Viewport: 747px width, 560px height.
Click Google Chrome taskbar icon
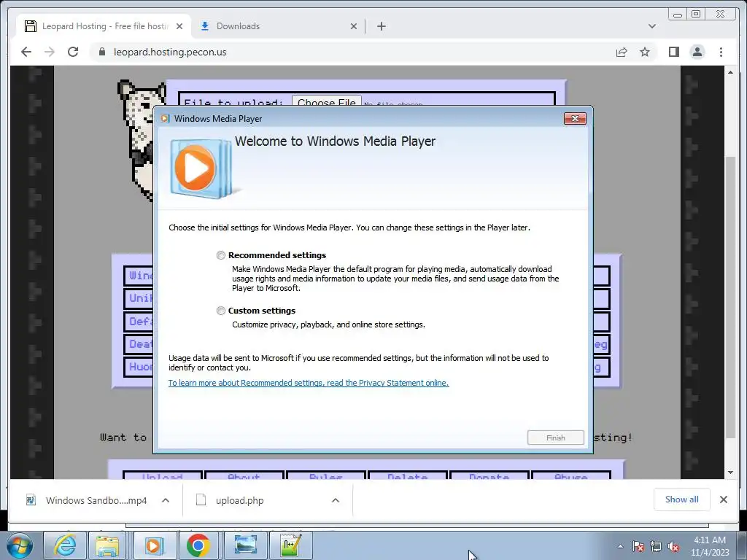[x=198, y=545]
